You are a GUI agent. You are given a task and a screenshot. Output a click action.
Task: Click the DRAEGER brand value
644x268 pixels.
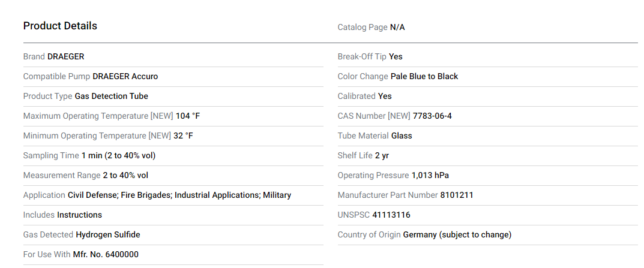(66, 56)
